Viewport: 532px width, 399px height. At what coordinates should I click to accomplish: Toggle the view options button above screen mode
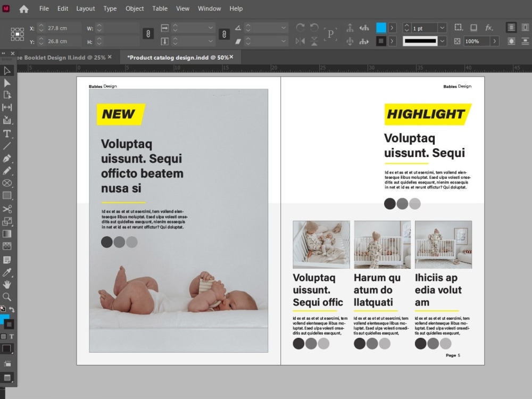click(x=7, y=364)
